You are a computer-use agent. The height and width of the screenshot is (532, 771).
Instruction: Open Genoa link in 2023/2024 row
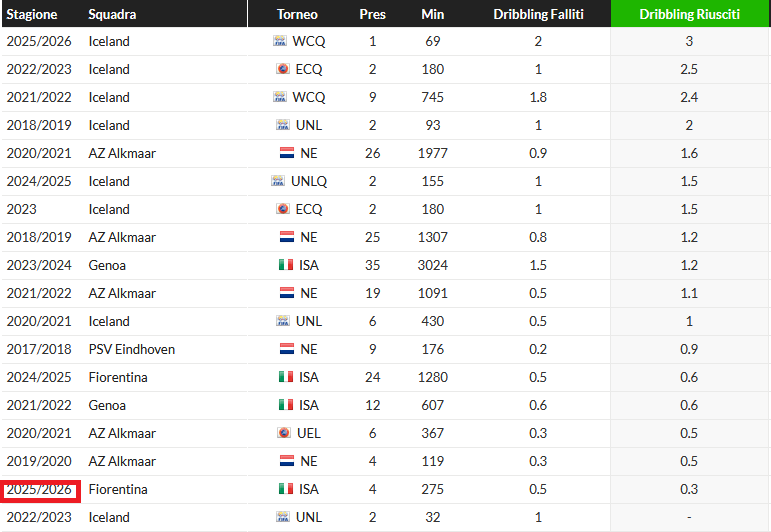[107, 266]
